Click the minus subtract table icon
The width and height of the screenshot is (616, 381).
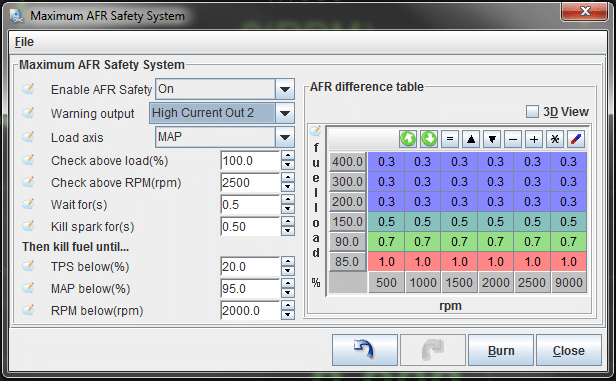tap(513, 139)
